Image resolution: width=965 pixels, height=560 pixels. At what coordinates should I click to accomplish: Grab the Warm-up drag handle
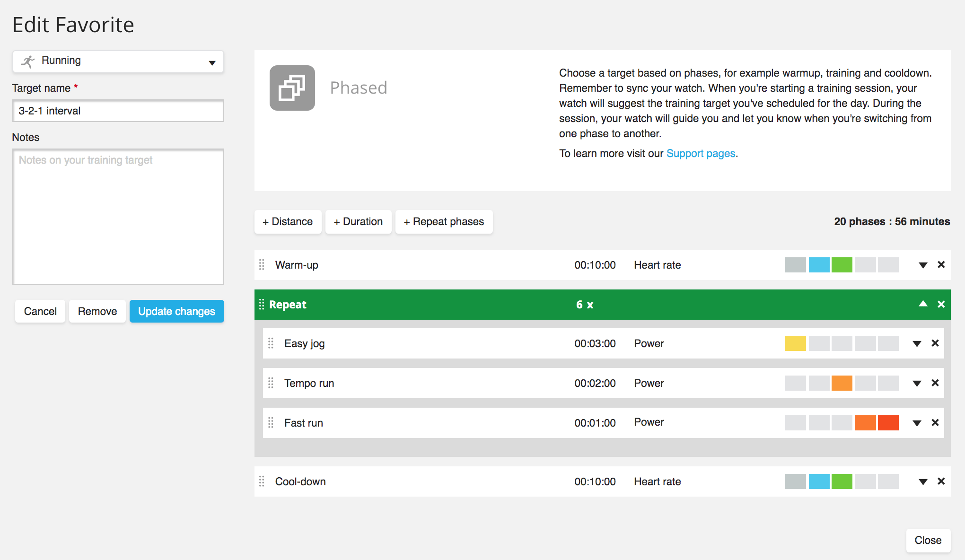pyautogui.click(x=262, y=265)
